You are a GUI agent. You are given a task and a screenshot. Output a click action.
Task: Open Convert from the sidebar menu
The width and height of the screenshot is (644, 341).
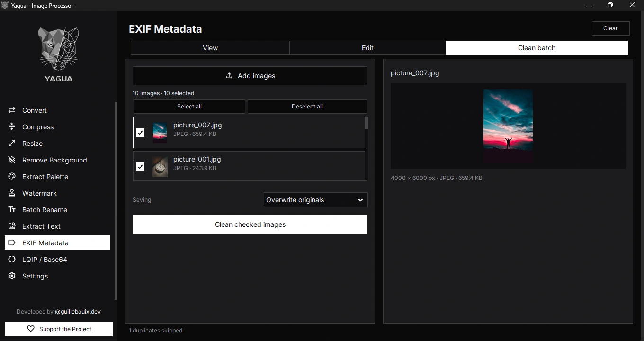coord(57,110)
